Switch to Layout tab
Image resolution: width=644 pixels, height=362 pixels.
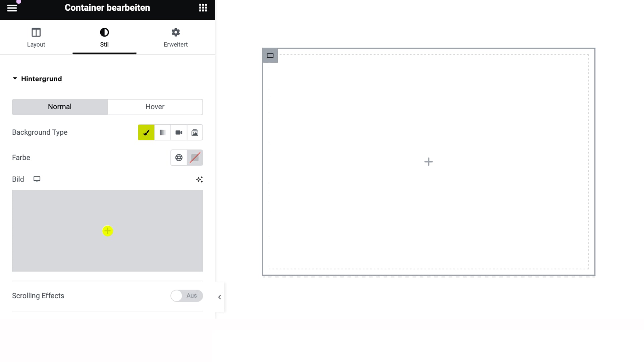[36, 37]
